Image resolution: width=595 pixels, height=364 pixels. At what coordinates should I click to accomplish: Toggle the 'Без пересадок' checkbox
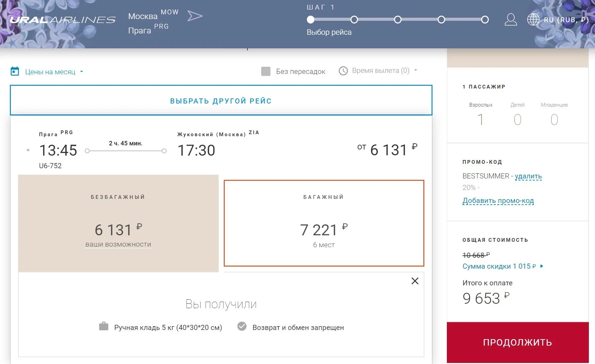tap(266, 71)
